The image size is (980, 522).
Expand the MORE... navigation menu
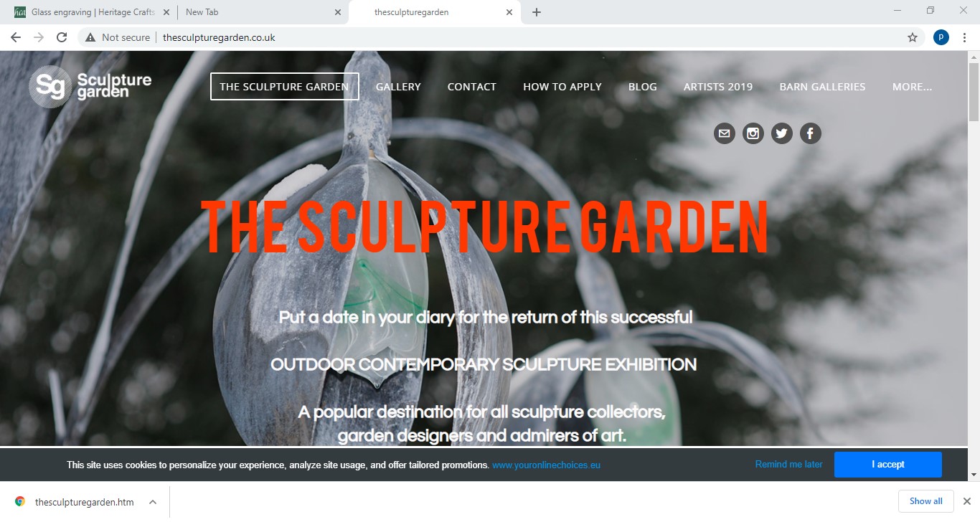(x=913, y=87)
